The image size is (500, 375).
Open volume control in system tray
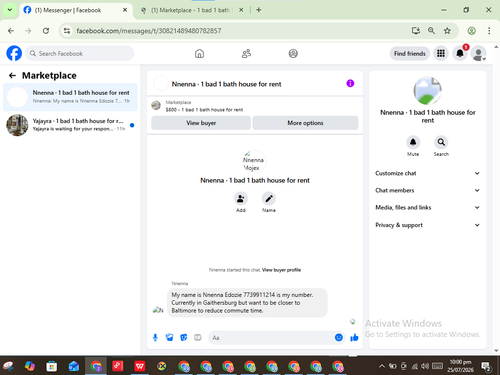pos(425,366)
